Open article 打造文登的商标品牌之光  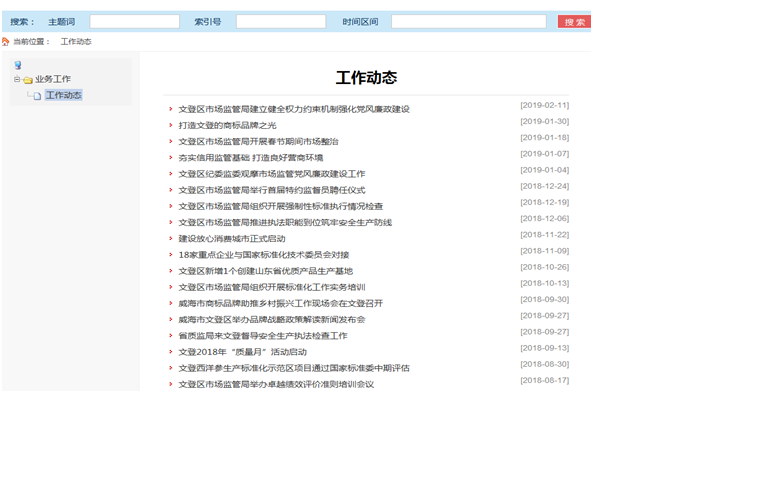(227, 125)
